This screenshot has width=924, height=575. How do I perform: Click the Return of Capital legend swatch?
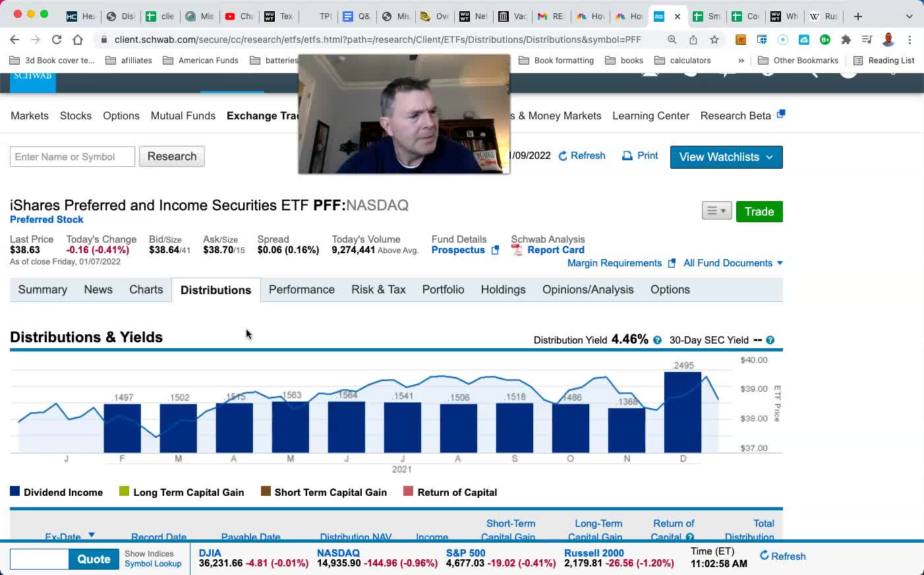409,491
